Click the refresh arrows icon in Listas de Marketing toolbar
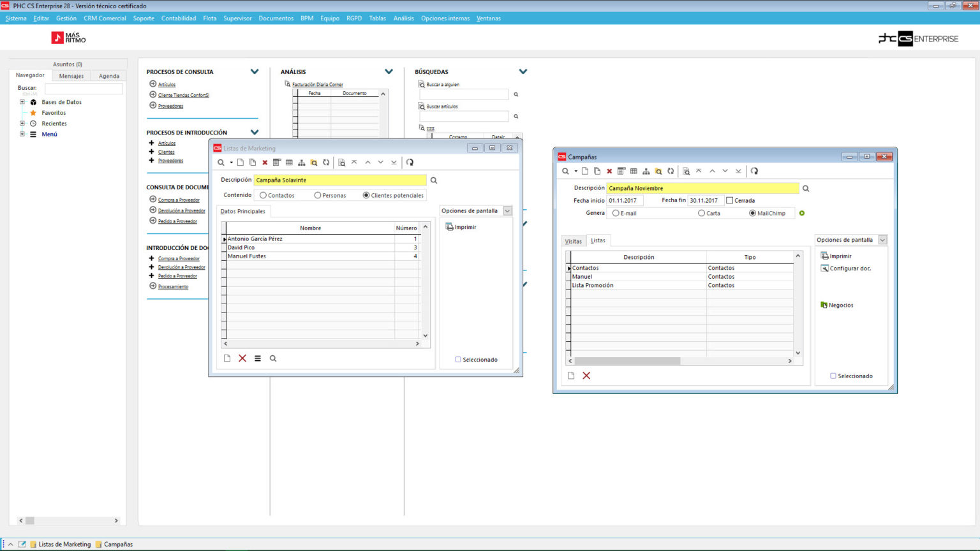980x551 pixels. pyautogui.click(x=326, y=163)
